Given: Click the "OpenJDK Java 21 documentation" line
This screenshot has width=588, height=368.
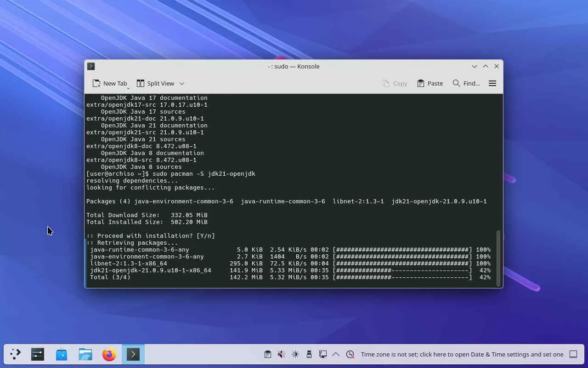Looking at the screenshot, I should coord(154,126).
